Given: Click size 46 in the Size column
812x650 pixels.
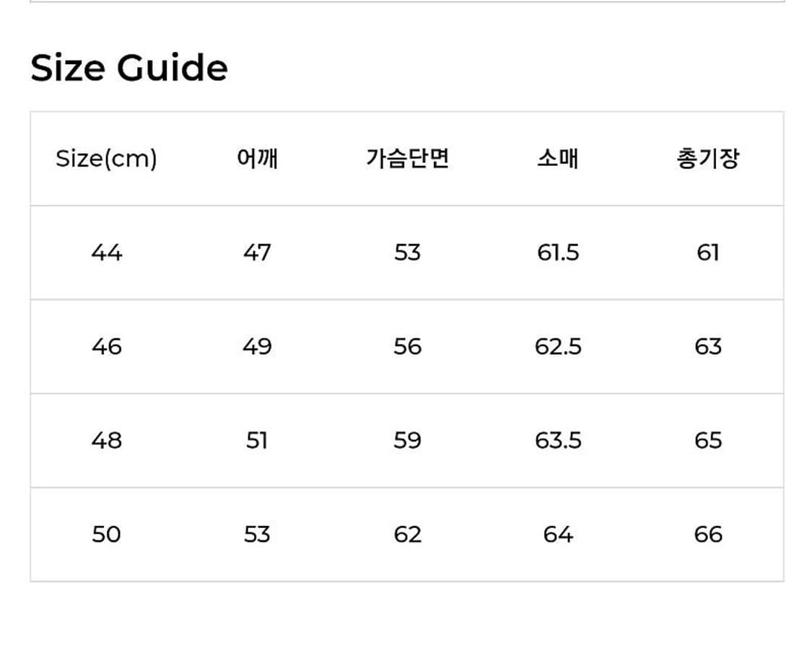Looking at the screenshot, I should coord(107,347).
